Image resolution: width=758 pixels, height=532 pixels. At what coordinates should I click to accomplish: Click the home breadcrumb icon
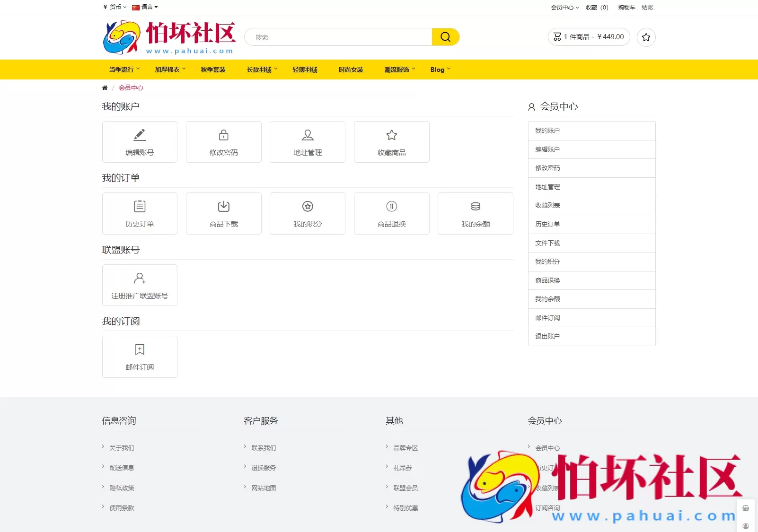[105, 87]
